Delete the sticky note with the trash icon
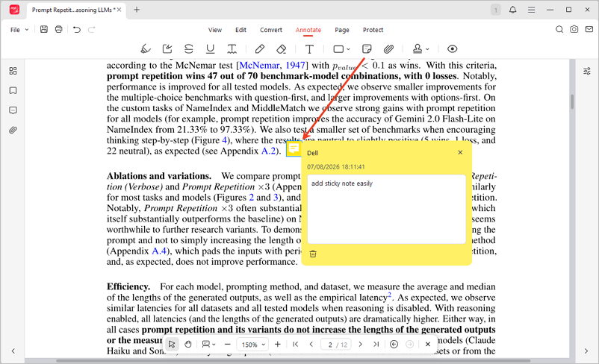Viewport: 599px width, 364px height. pyautogui.click(x=313, y=254)
